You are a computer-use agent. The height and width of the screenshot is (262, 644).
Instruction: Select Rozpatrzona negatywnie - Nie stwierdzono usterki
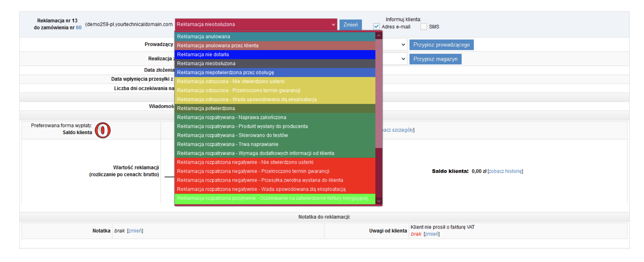point(275,162)
